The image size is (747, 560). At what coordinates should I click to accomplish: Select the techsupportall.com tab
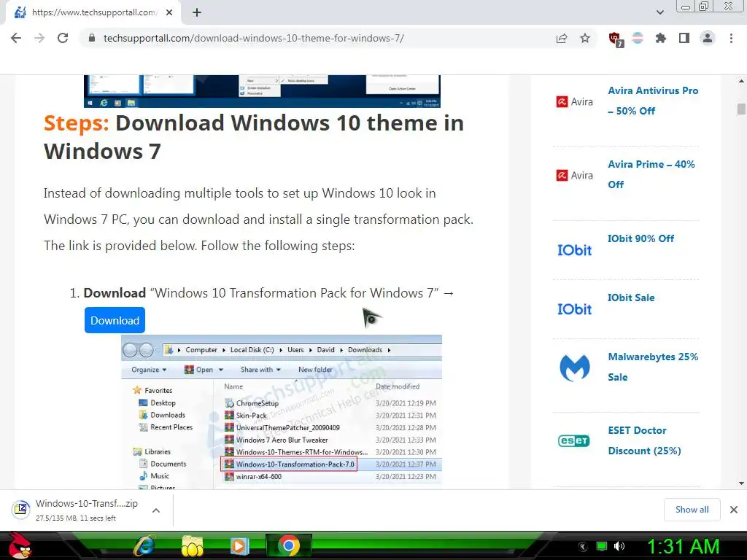93,12
